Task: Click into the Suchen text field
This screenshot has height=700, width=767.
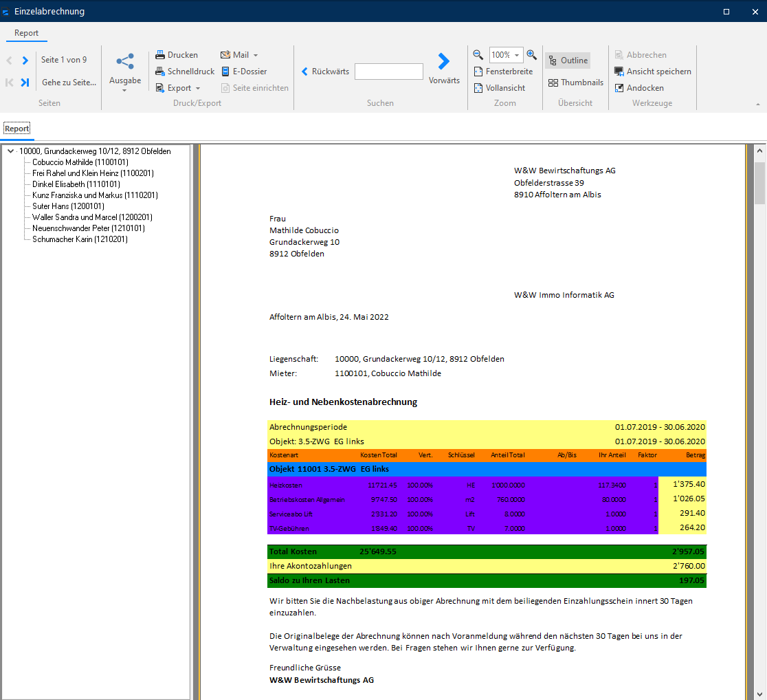Action: coord(389,72)
